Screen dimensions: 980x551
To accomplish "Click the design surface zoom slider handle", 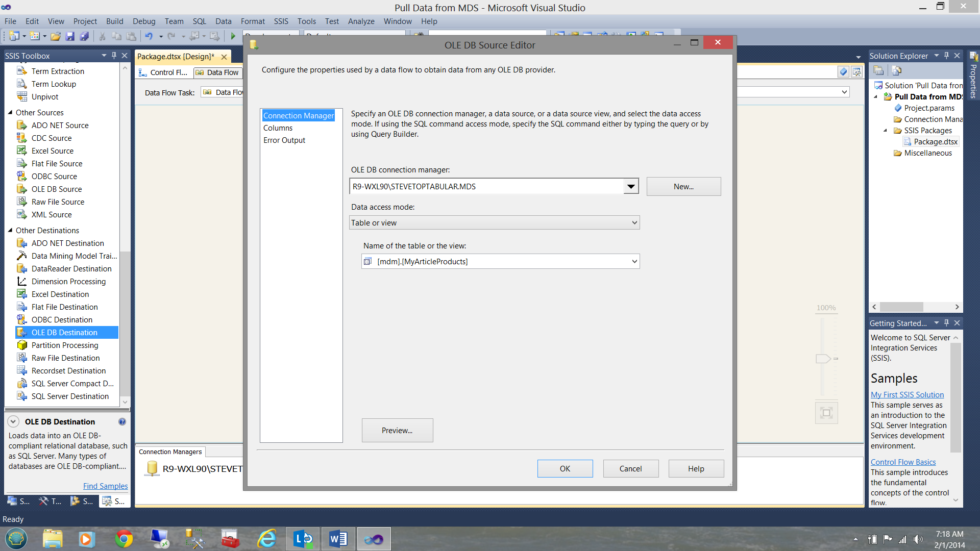I will click(823, 359).
